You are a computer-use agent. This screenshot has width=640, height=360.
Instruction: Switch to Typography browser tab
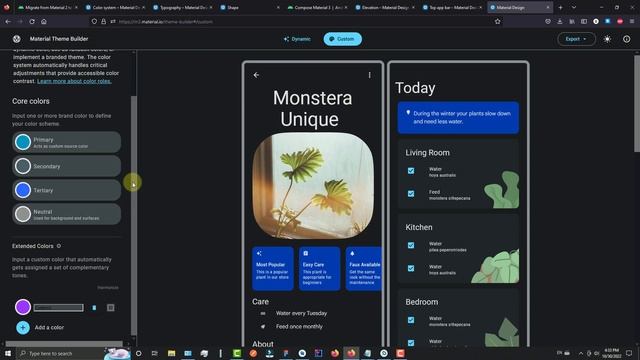point(182,7)
